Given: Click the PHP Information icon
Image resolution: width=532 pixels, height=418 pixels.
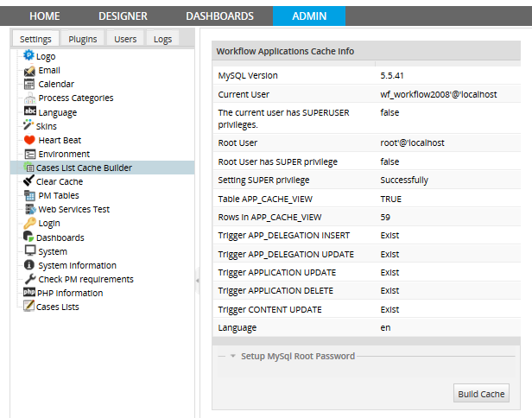Looking at the screenshot, I should pyautogui.click(x=28, y=293).
